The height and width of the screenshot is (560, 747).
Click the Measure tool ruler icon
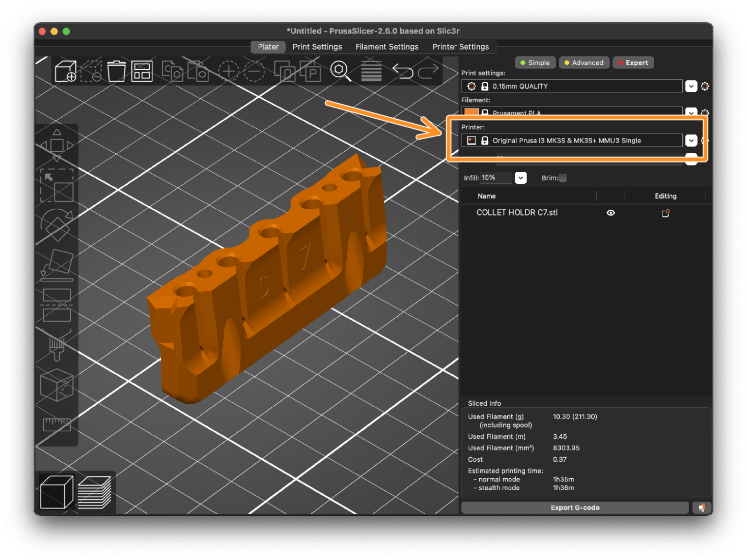pos(57,424)
